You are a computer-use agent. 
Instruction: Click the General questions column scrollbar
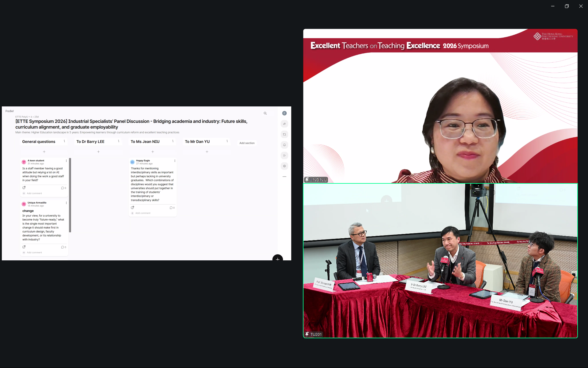click(70, 195)
